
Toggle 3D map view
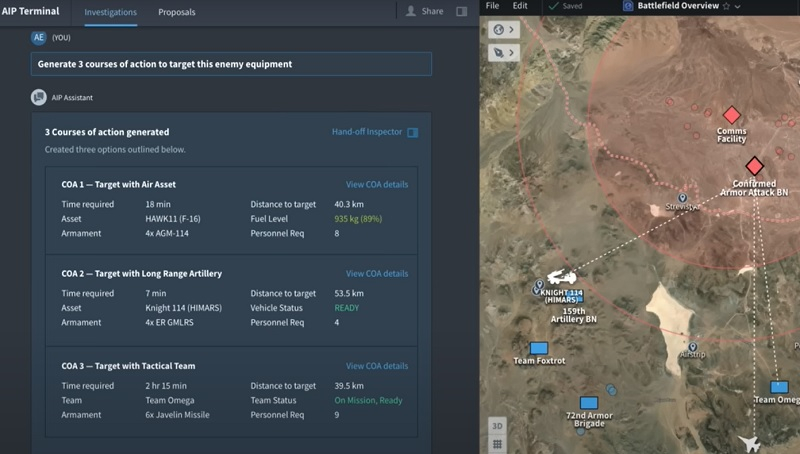tap(497, 424)
